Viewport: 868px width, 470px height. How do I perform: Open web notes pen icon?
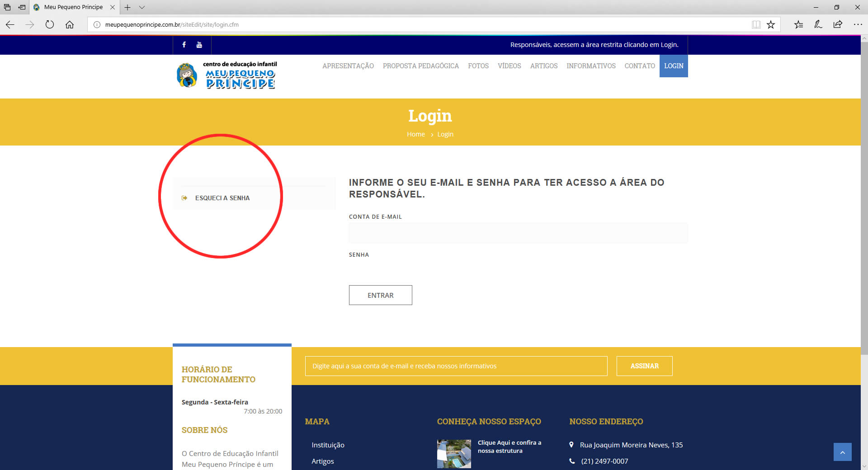818,25
